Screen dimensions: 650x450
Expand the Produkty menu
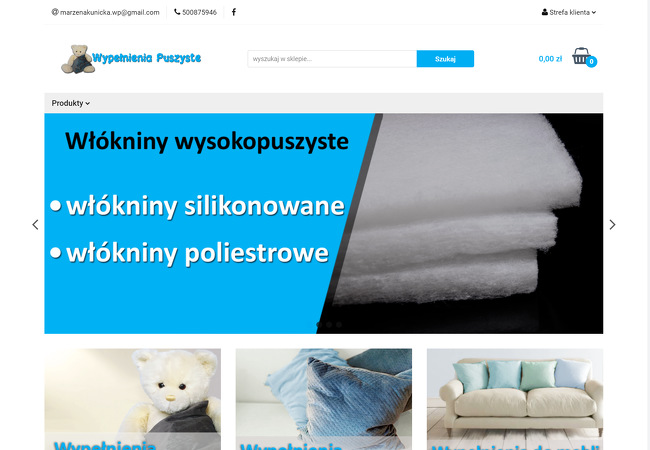click(70, 103)
